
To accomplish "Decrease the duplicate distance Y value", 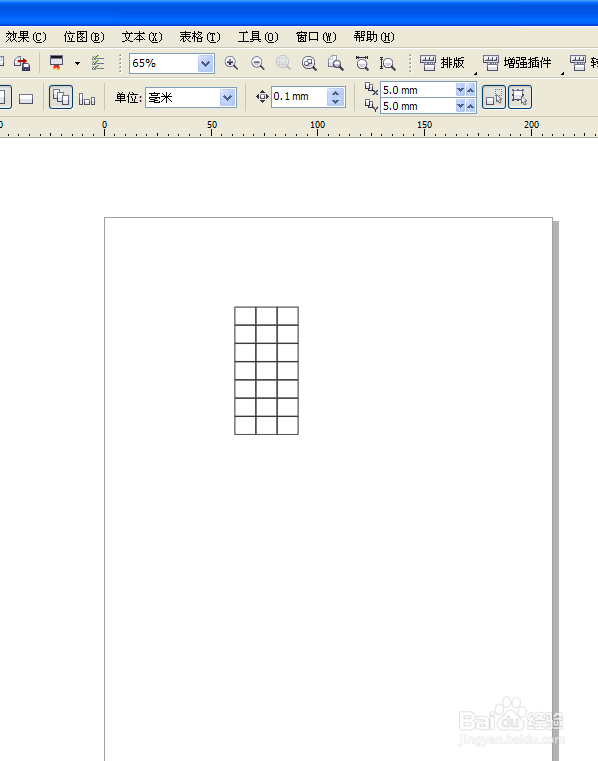I will [x=461, y=106].
